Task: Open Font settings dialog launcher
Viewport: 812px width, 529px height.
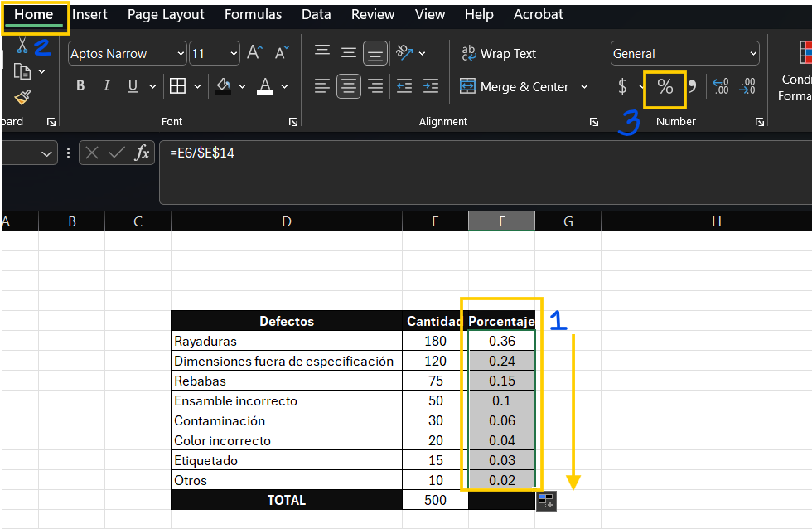Action: (293, 122)
